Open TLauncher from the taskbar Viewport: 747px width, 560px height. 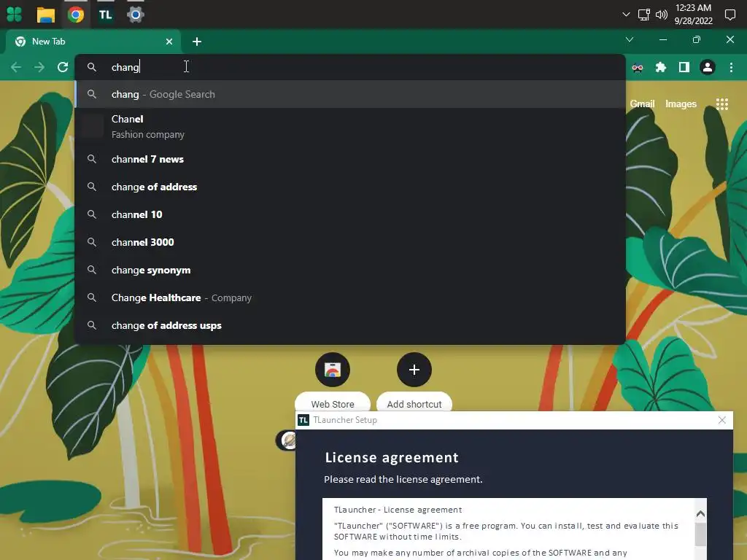pyautogui.click(x=105, y=15)
